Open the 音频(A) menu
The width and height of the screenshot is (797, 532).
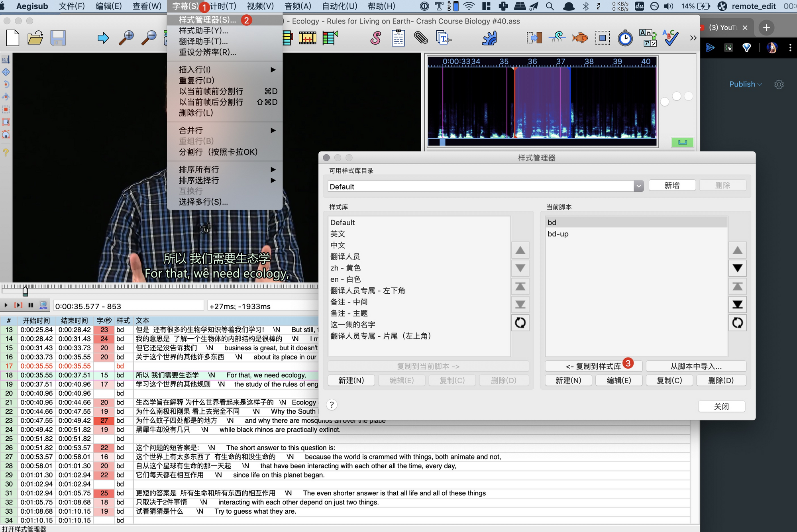[298, 6]
